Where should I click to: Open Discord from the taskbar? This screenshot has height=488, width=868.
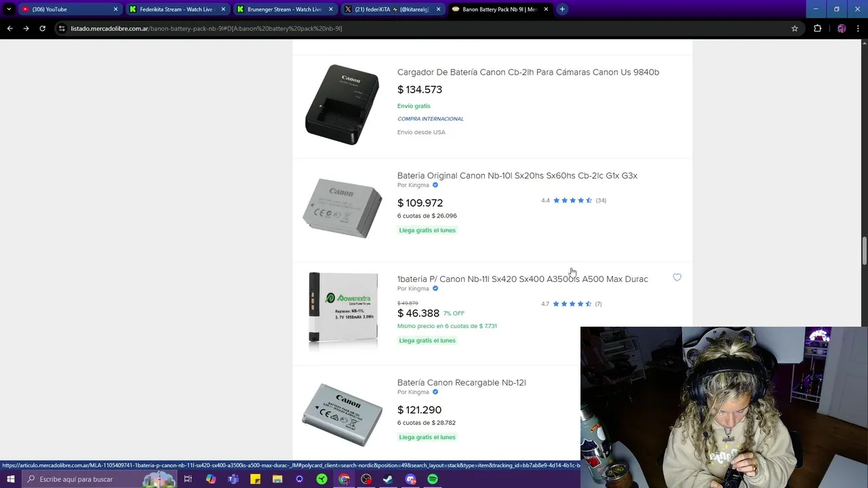(410, 479)
